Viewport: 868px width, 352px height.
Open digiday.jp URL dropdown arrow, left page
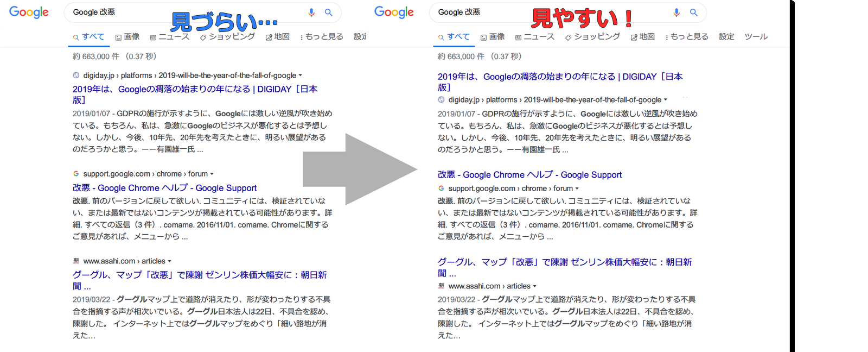(x=301, y=76)
